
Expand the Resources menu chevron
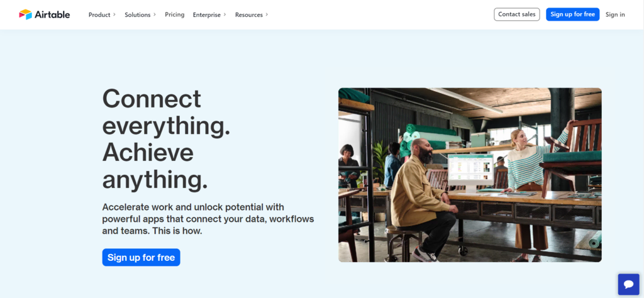coord(267,14)
